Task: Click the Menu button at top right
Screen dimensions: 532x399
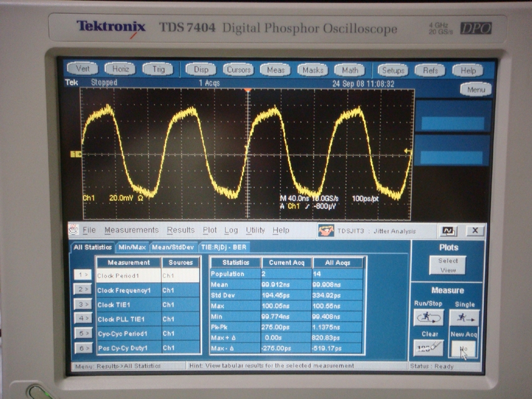Action: [476, 90]
